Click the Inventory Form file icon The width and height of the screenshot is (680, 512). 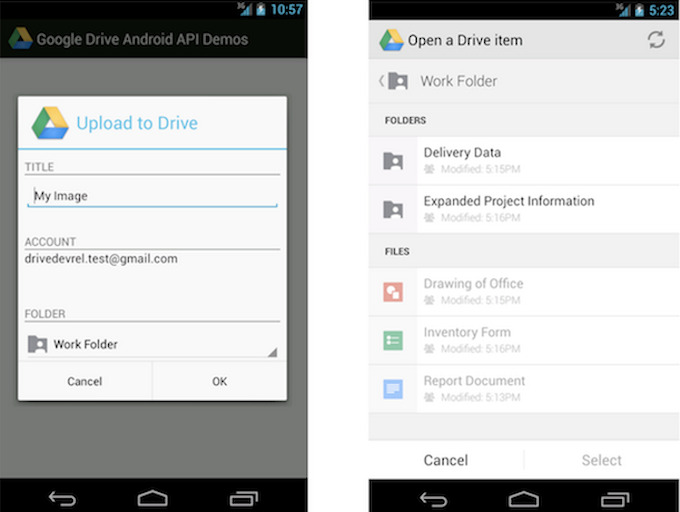(x=393, y=340)
